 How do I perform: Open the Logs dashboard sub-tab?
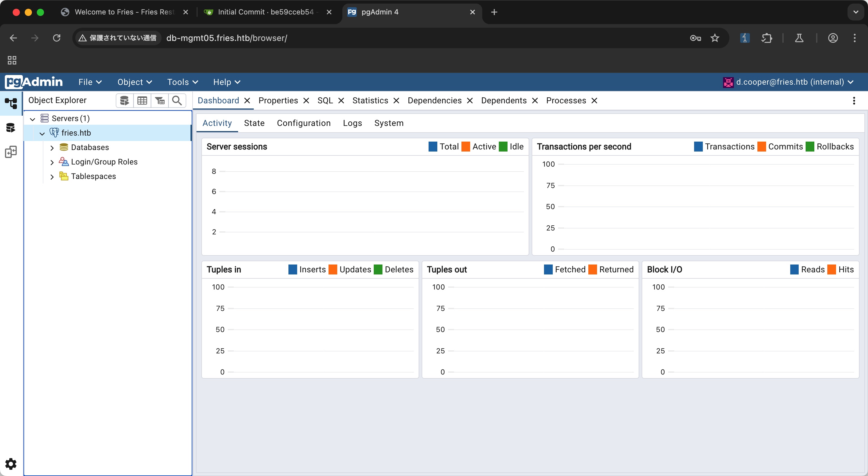352,123
